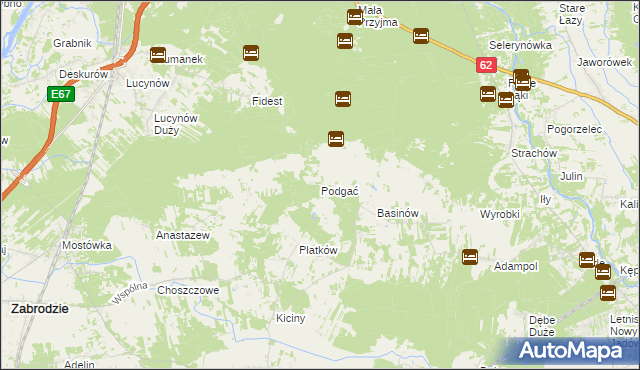Click the red 62 road number shield

[486, 65]
